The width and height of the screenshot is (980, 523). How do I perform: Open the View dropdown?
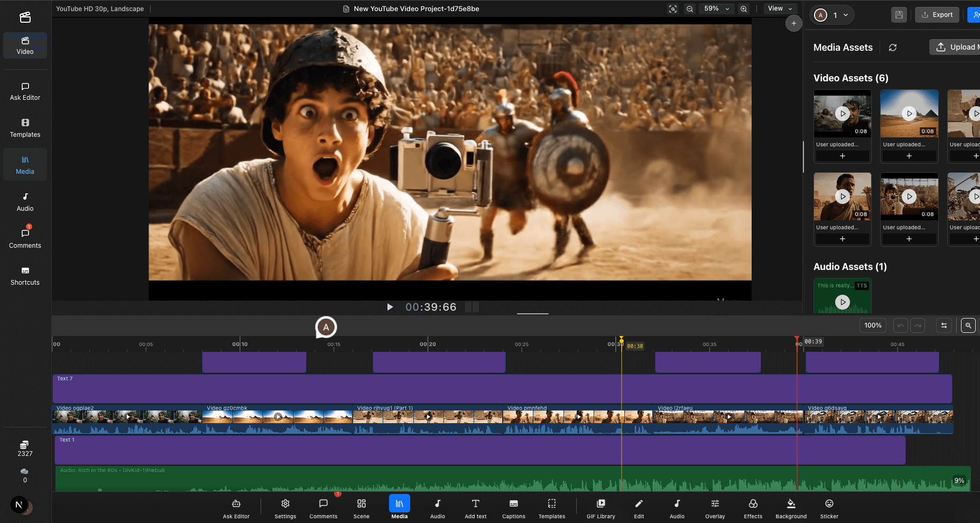[780, 8]
